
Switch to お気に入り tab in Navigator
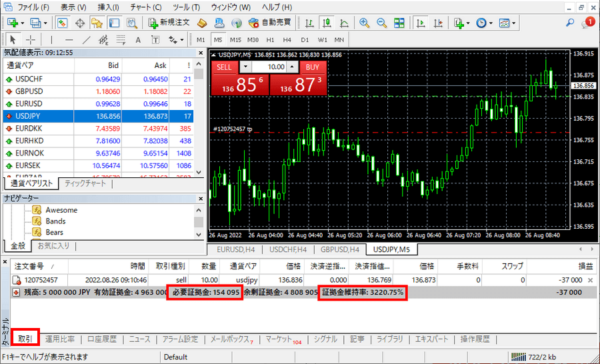pos(53,246)
